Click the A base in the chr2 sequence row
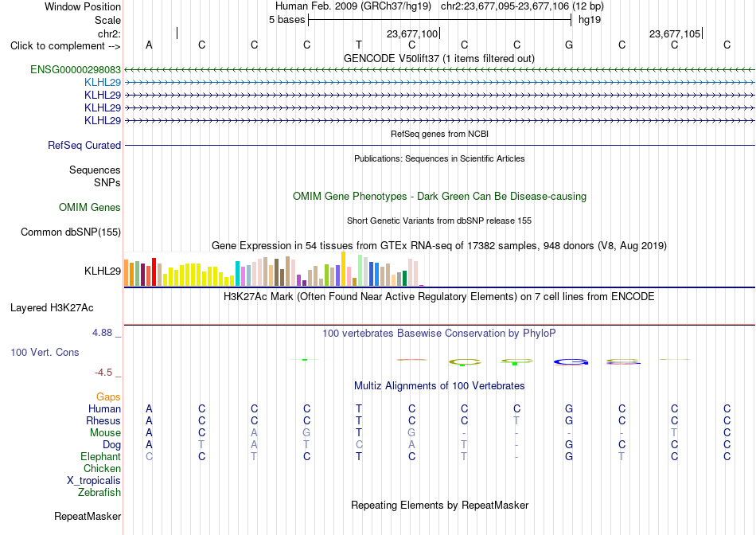The width and height of the screenshot is (756, 535). pos(149,45)
